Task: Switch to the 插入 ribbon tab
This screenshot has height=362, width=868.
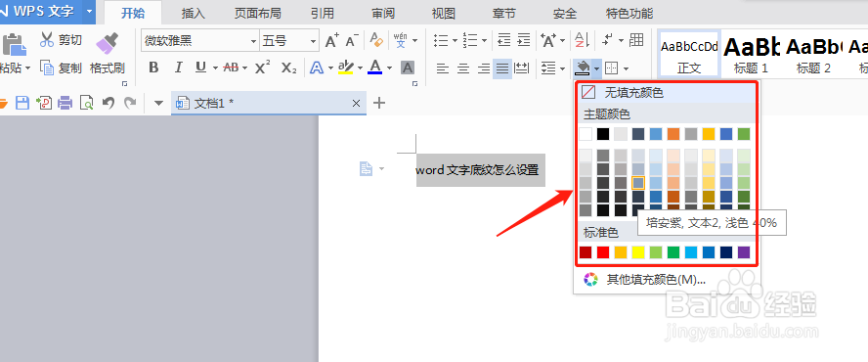Action: (x=193, y=13)
